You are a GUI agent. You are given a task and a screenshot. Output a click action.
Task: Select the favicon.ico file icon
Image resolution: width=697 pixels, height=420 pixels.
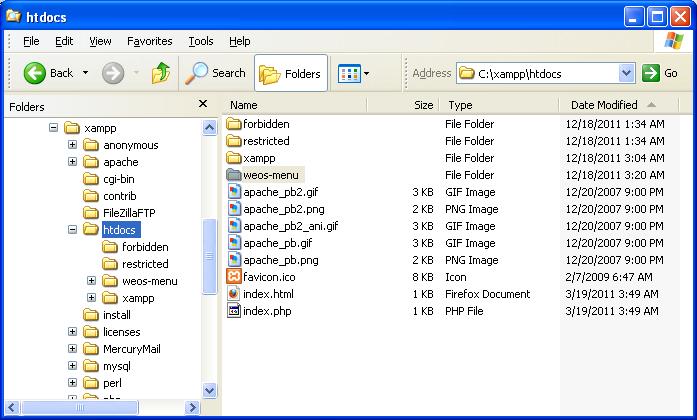click(234, 277)
